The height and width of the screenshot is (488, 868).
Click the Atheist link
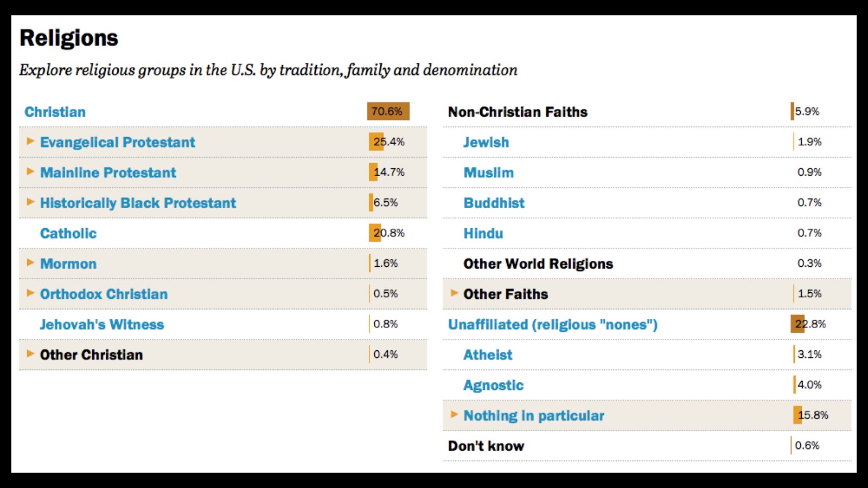(x=488, y=355)
